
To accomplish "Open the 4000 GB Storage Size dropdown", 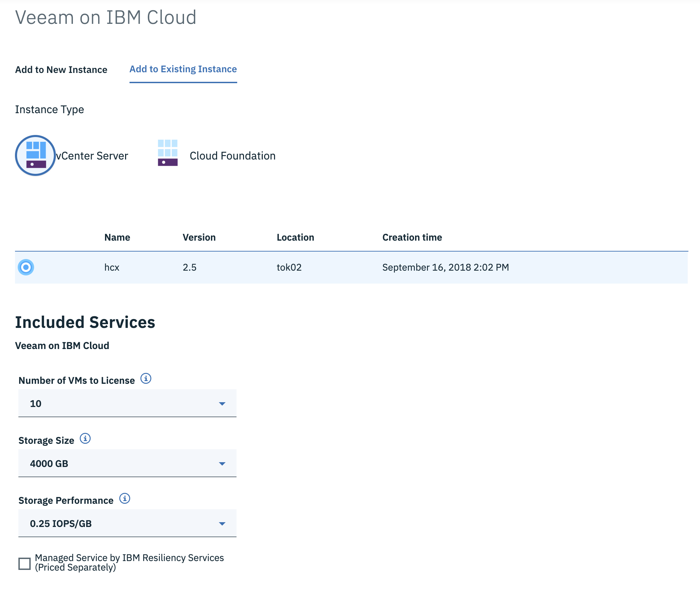I will 127,464.
